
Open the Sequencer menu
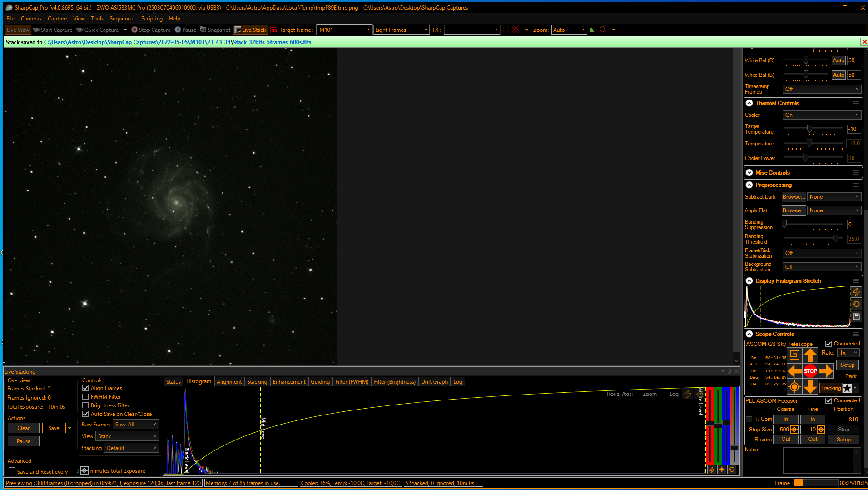click(122, 19)
